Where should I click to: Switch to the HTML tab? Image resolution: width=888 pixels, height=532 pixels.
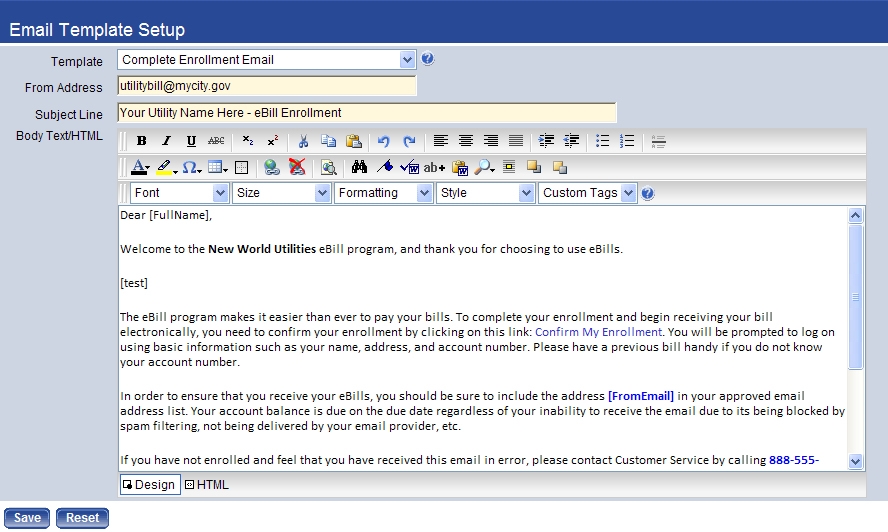(207, 485)
